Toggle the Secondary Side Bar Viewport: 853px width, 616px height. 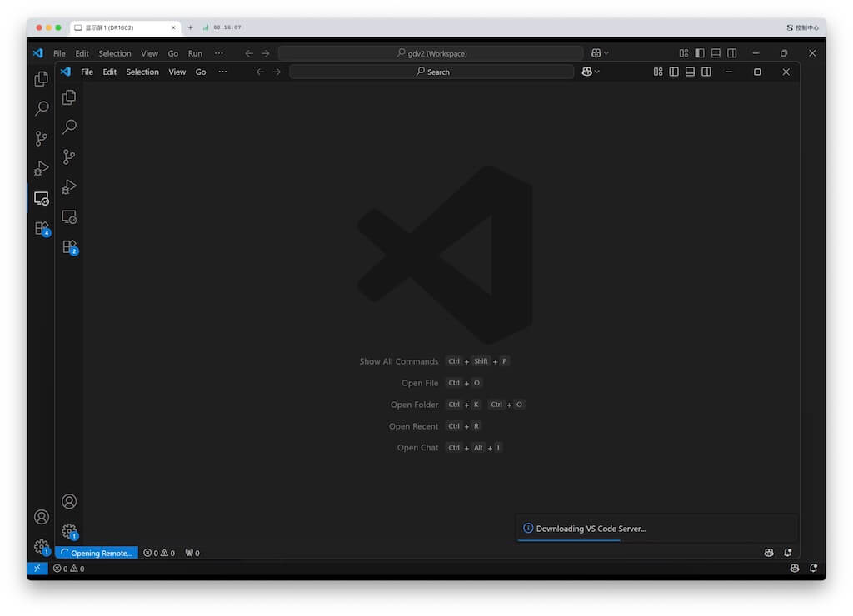click(x=706, y=72)
